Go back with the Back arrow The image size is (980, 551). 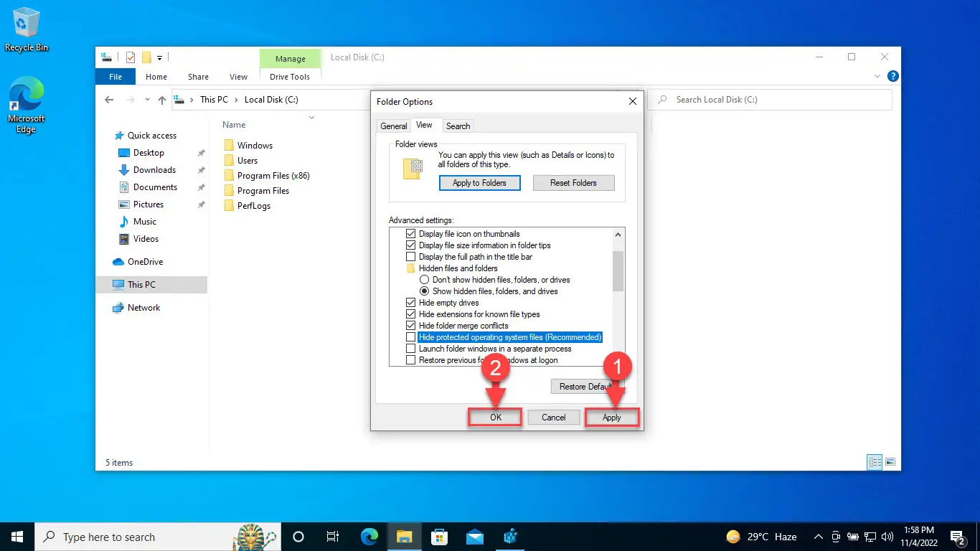tap(109, 100)
